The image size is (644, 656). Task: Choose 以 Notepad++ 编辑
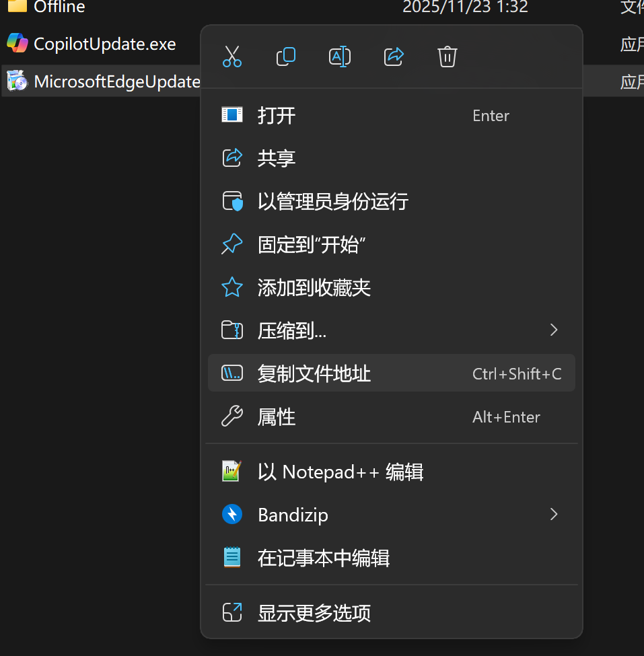[340, 472]
